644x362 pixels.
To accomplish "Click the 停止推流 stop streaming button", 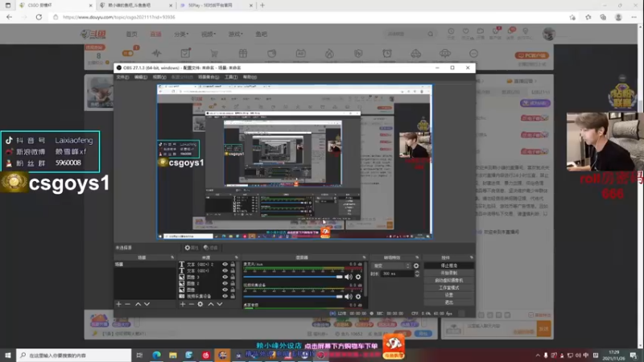I will click(449, 265).
